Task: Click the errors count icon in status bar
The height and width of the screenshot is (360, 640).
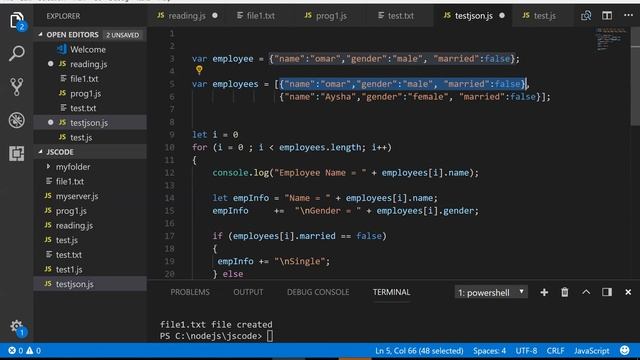Action: point(16,351)
